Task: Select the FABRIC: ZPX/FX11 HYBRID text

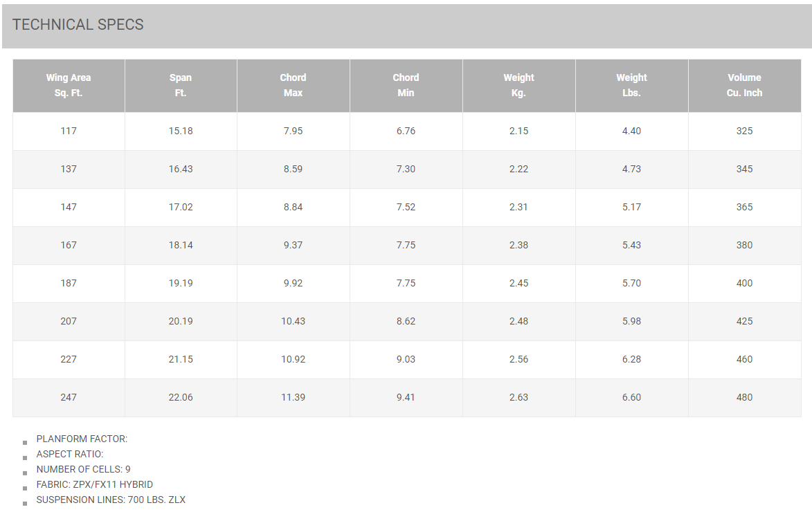Action: pos(95,484)
